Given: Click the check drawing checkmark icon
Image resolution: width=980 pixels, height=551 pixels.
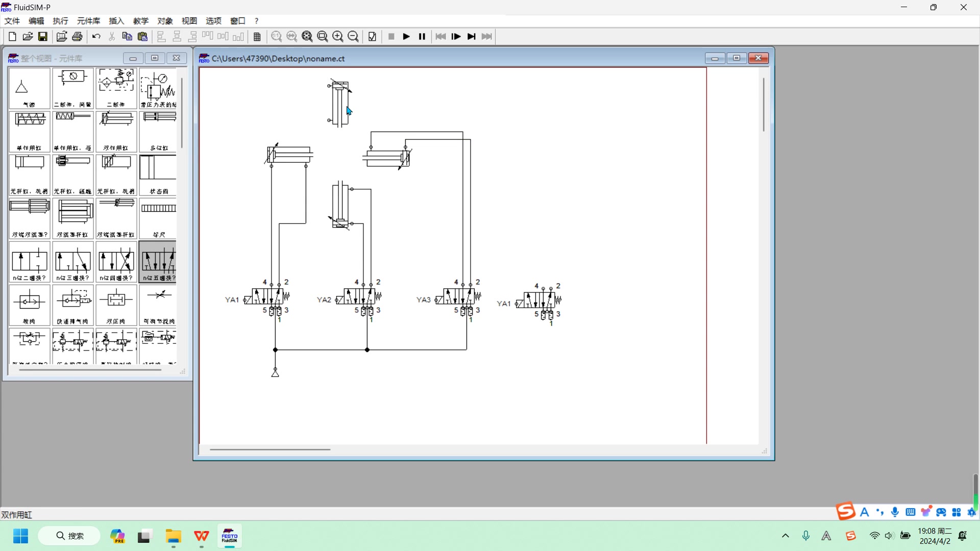Looking at the screenshot, I should point(373,37).
